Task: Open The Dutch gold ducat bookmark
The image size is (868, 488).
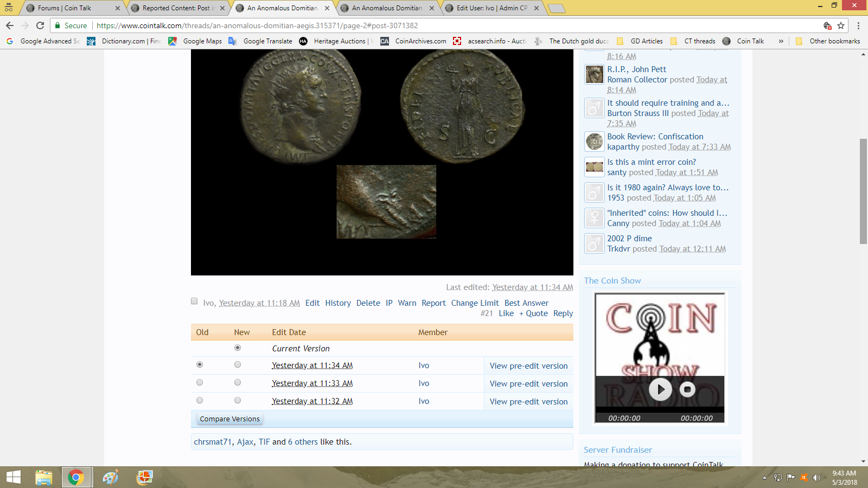Action: [x=572, y=41]
